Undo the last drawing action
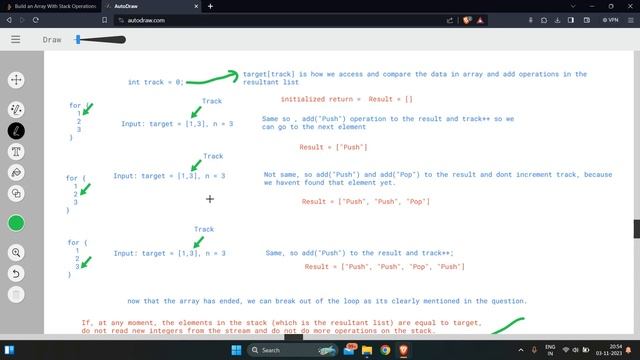 tap(16, 273)
